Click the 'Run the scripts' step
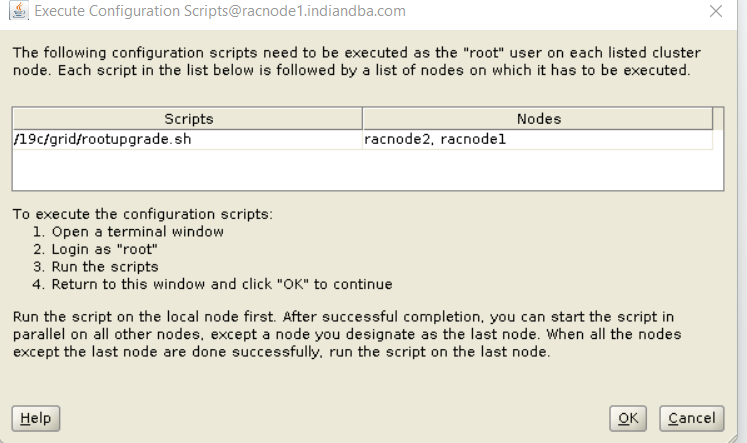This screenshot has width=747, height=443. [96, 267]
